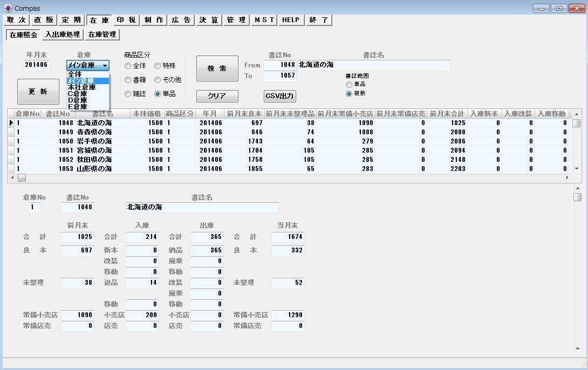Open the HELP menu

(291, 20)
